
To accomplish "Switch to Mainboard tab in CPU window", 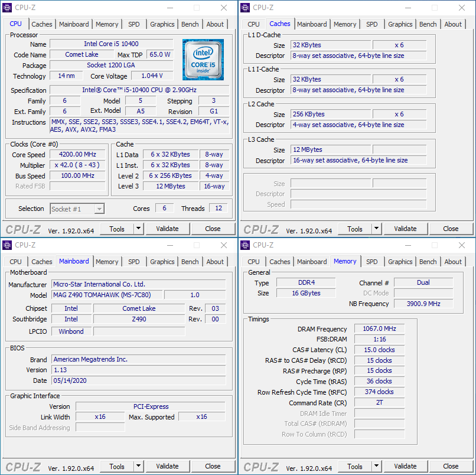I will click(74, 24).
